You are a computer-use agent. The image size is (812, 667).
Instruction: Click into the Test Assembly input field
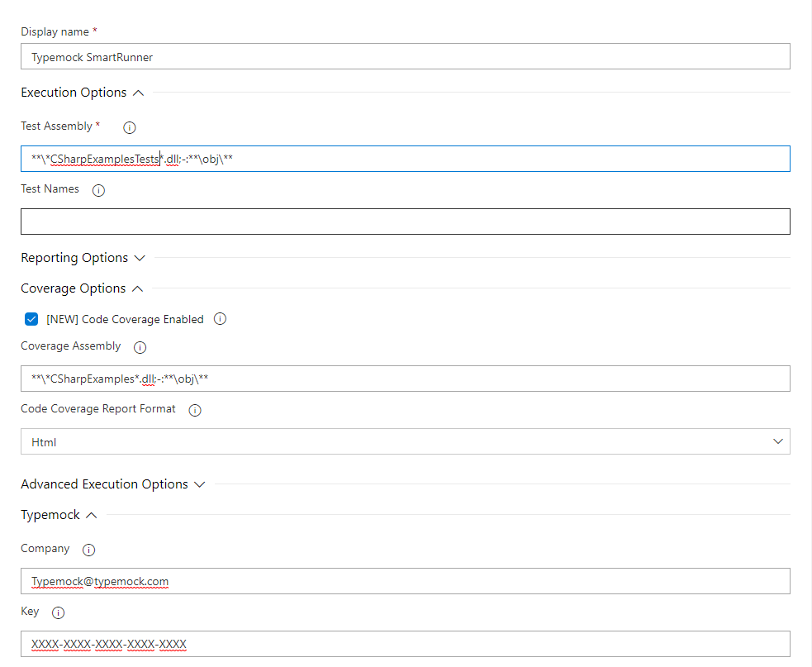coord(496,159)
